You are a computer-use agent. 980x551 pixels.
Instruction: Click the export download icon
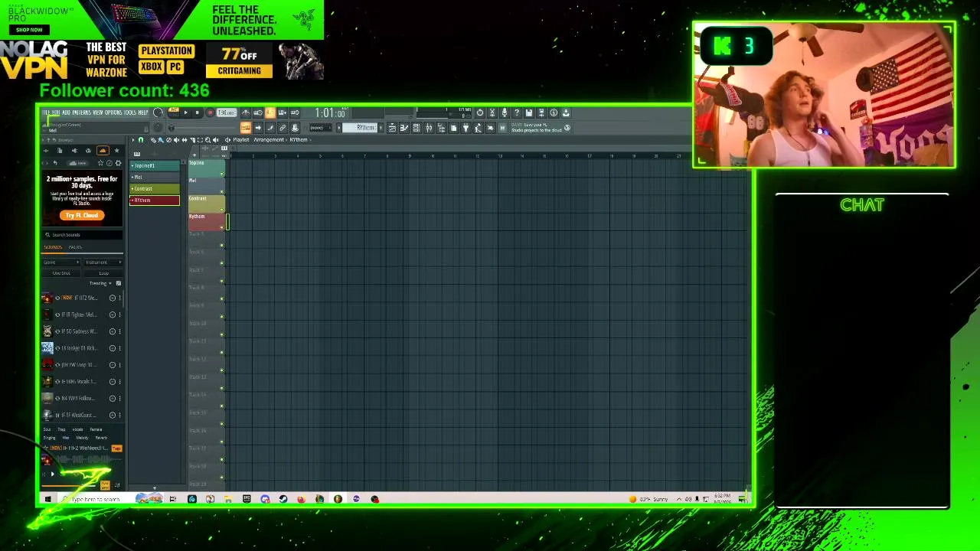click(566, 112)
